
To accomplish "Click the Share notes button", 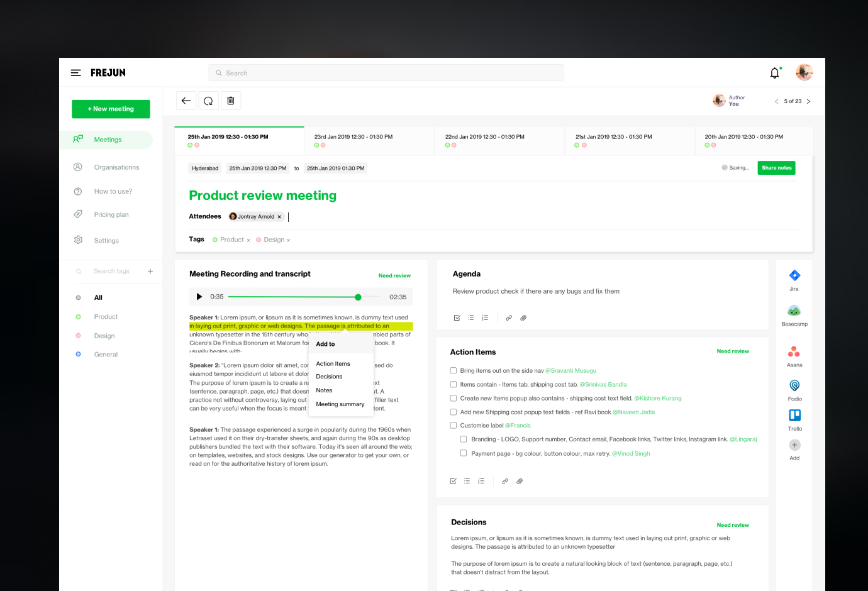I will 776,168.
